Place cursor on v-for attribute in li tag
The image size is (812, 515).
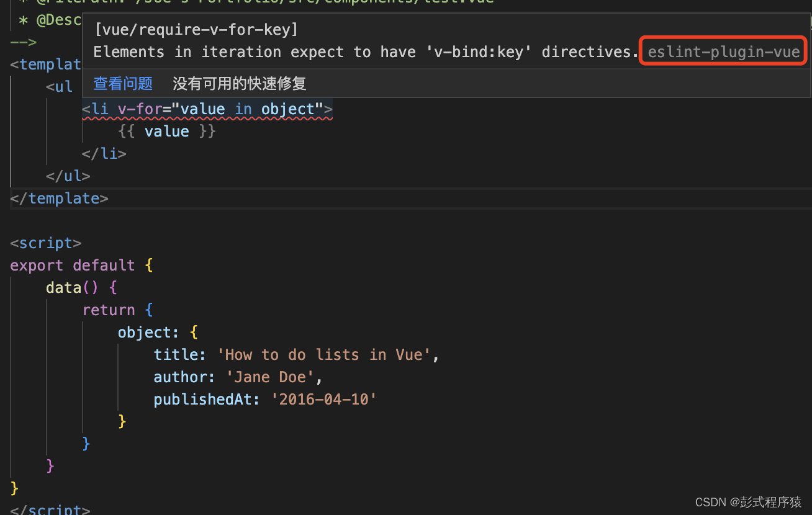coord(140,110)
